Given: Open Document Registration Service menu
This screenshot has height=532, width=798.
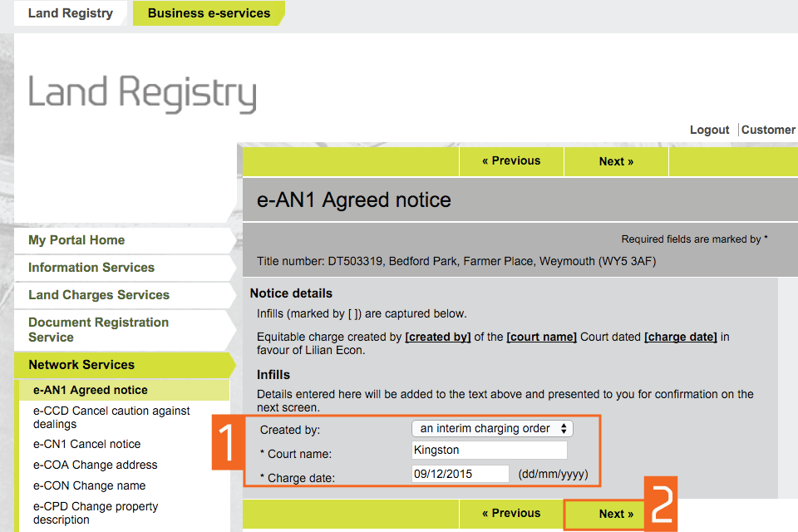Looking at the screenshot, I should click(98, 330).
